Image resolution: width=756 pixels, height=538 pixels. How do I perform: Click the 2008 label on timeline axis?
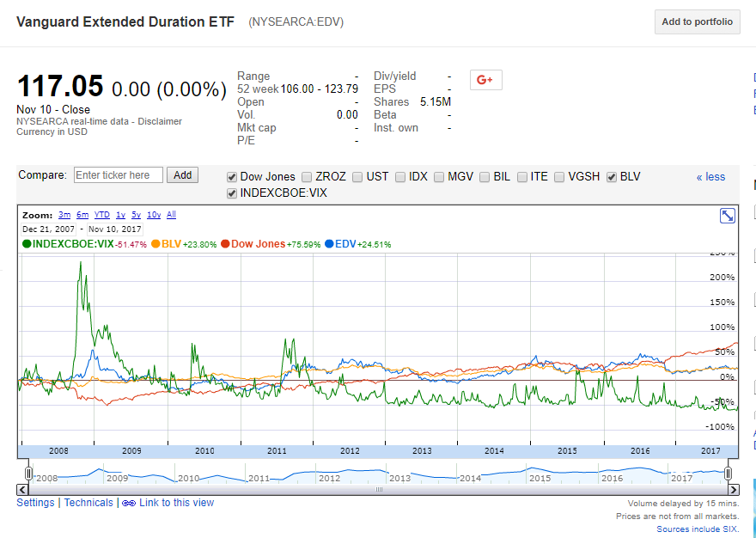58,452
